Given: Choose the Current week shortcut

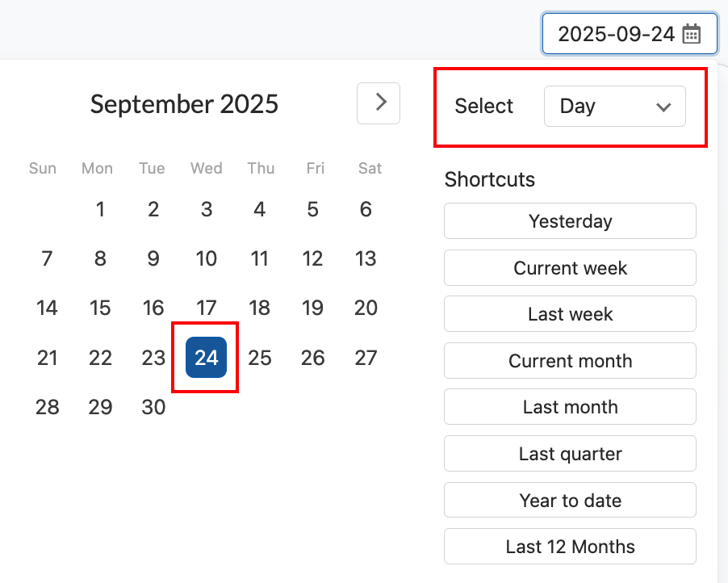Looking at the screenshot, I should click(570, 268).
